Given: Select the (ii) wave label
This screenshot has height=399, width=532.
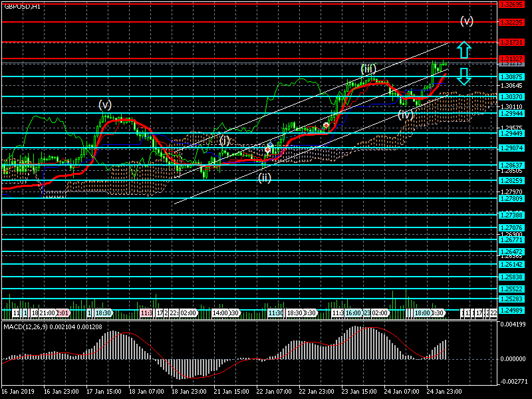Looking at the screenshot, I should [x=265, y=177].
